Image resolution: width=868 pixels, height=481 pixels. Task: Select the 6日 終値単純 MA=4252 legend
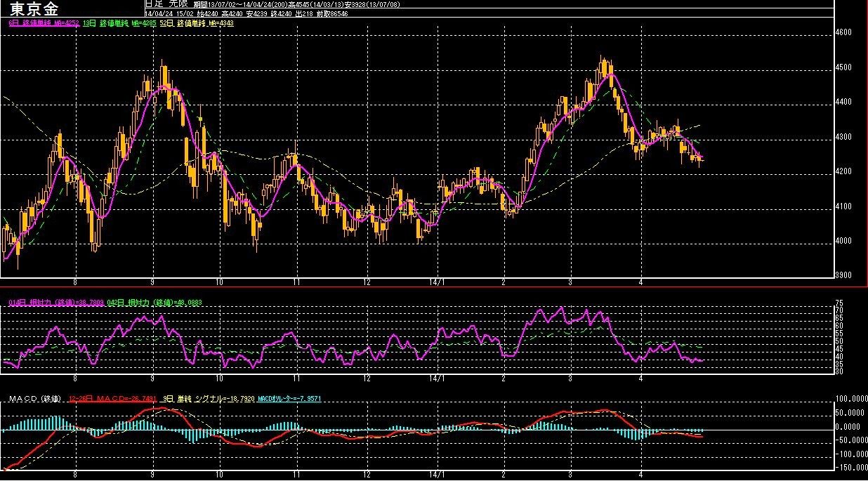(44, 23)
